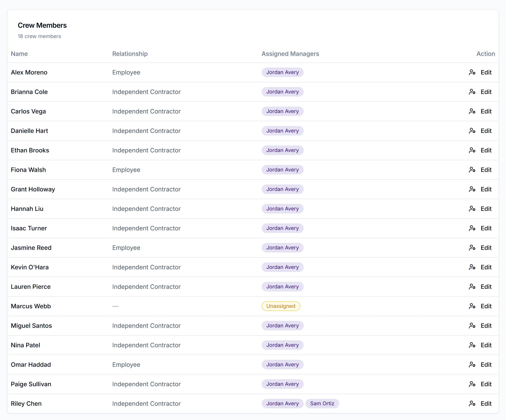
Task: Click the Relationship column header
Action: (130, 54)
